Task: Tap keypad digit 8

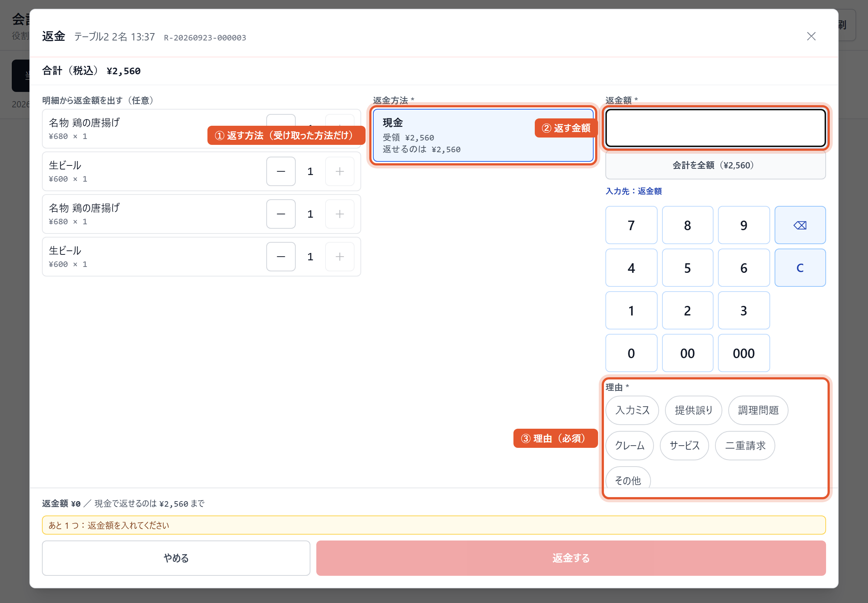Action: pos(687,225)
